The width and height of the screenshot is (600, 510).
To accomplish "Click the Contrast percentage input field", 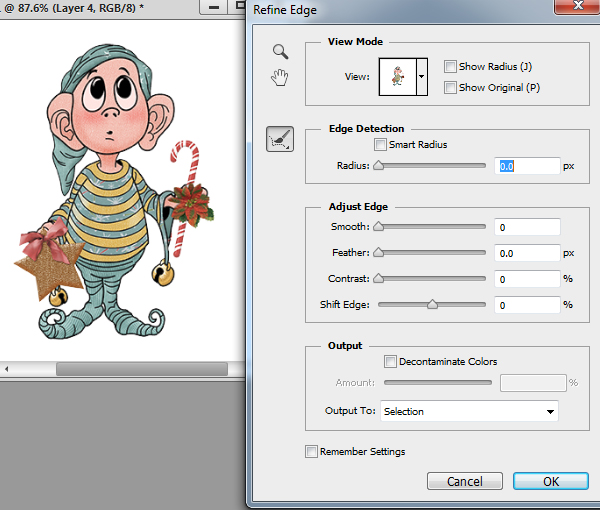I will 527,280.
